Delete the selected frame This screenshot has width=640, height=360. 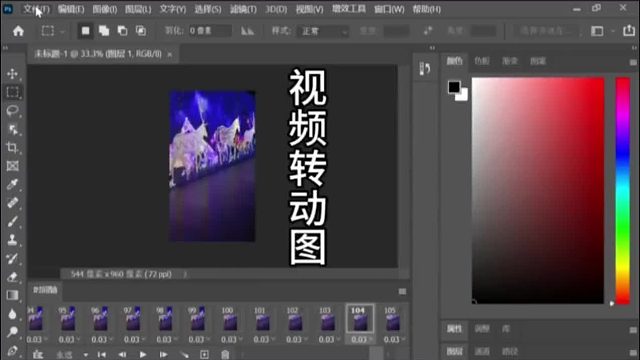coord(225,354)
